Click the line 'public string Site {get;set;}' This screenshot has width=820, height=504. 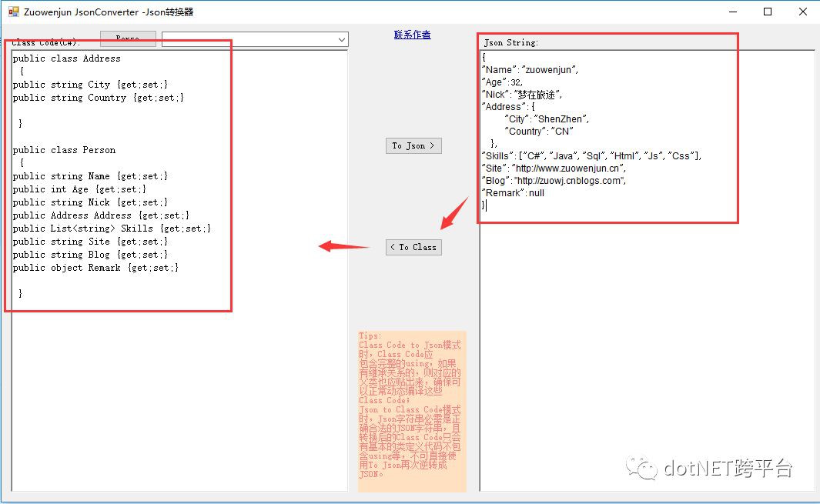tap(90, 242)
